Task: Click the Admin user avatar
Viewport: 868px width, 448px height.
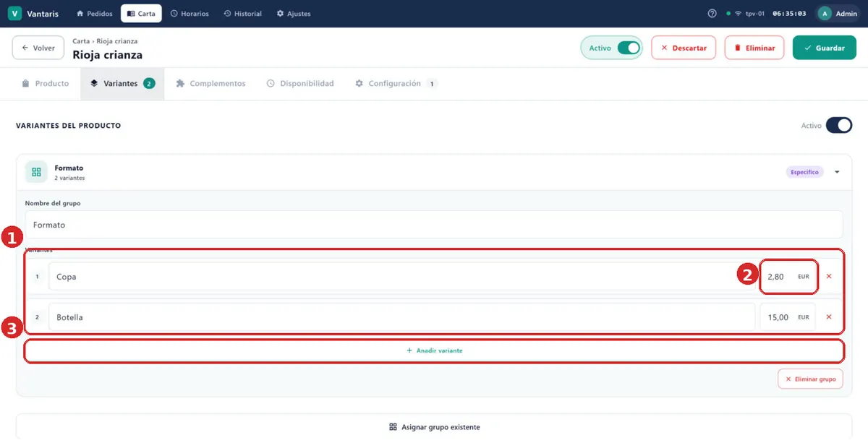Action: click(x=825, y=14)
